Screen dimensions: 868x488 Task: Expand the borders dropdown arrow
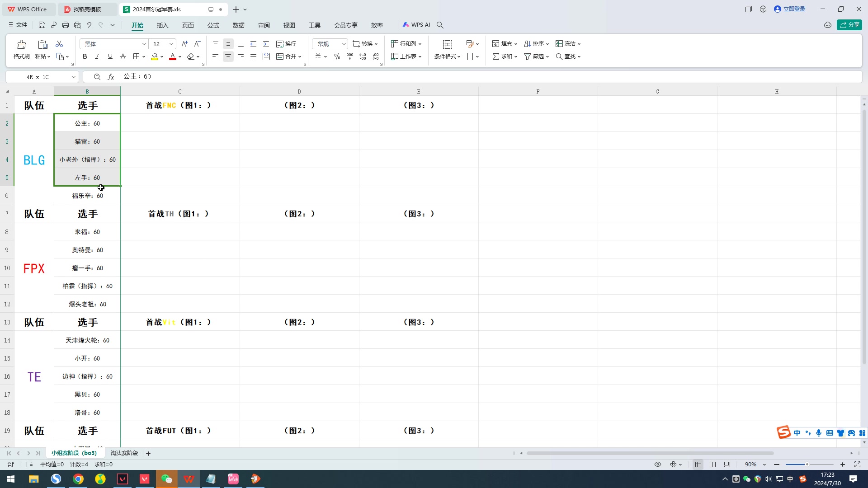(144, 57)
